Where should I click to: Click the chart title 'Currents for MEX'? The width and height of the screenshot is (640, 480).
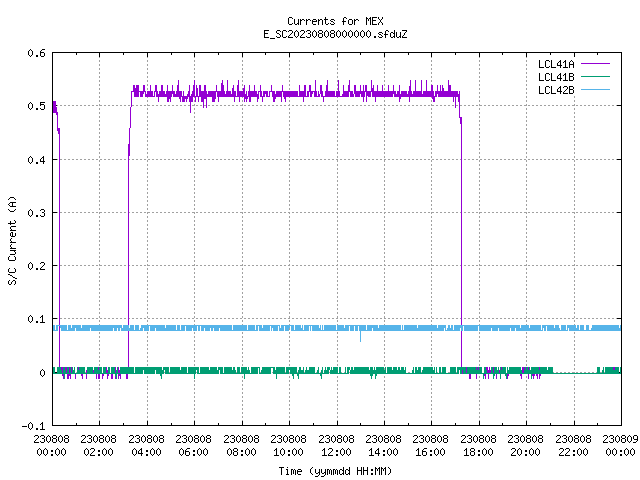(x=335, y=21)
